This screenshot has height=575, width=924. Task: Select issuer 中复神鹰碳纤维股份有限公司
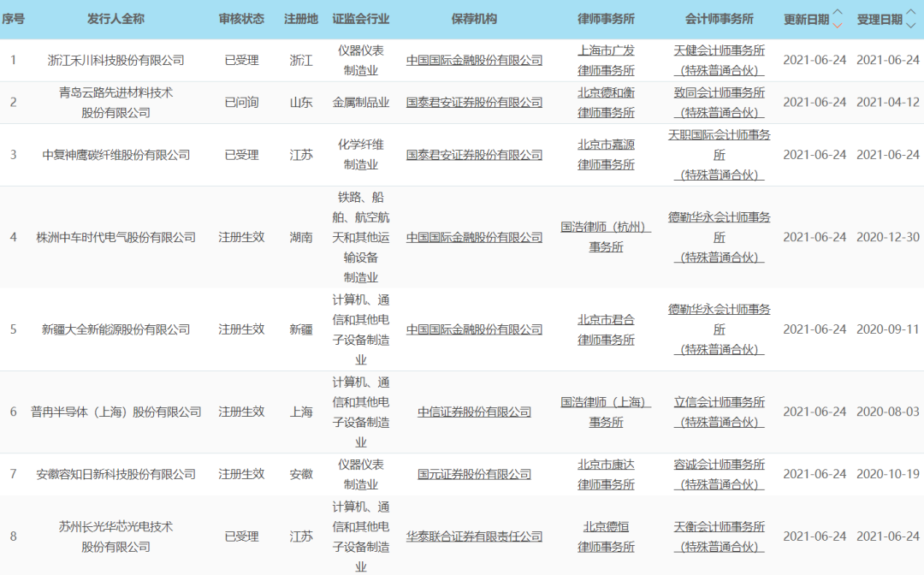[x=115, y=155]
